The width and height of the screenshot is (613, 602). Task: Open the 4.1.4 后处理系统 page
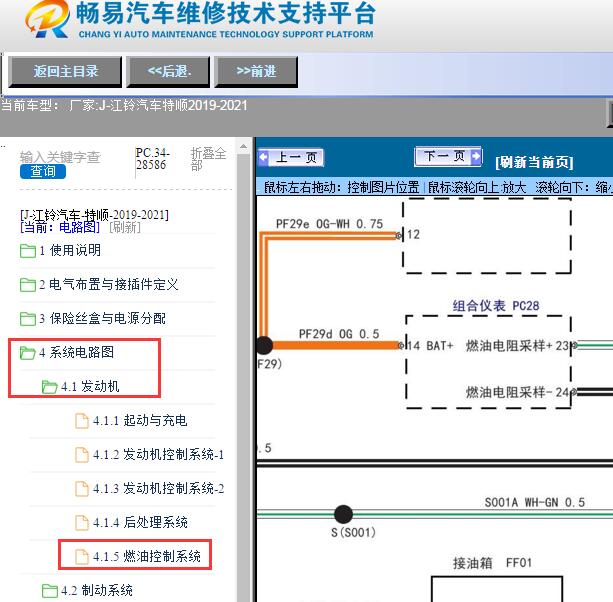140,522
